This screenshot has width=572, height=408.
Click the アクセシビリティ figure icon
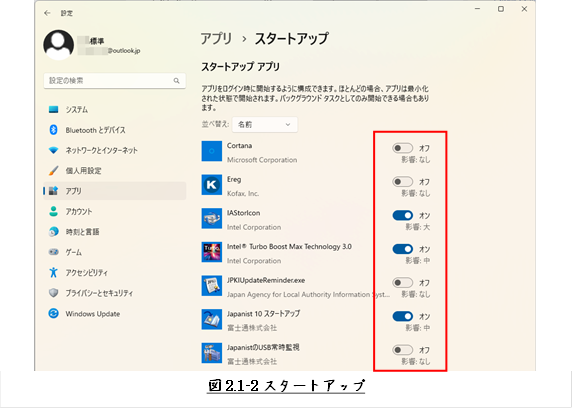click(x=54, y=272)
